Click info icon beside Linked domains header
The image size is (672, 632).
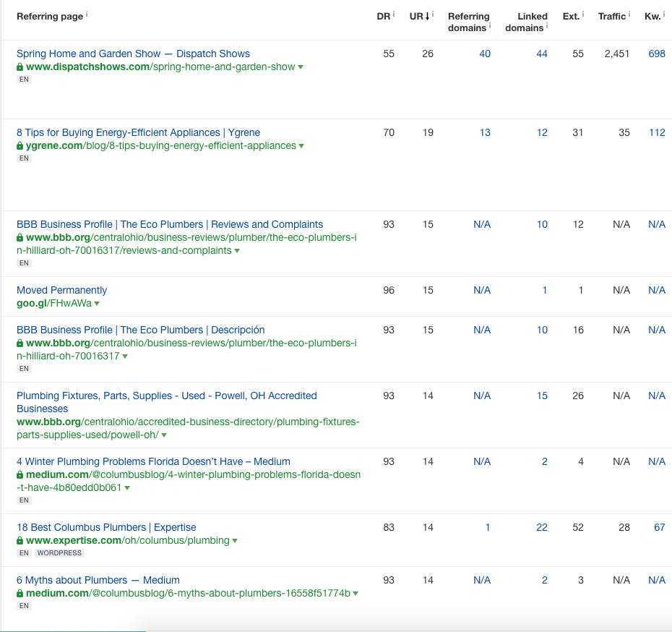tap(547, 26)
